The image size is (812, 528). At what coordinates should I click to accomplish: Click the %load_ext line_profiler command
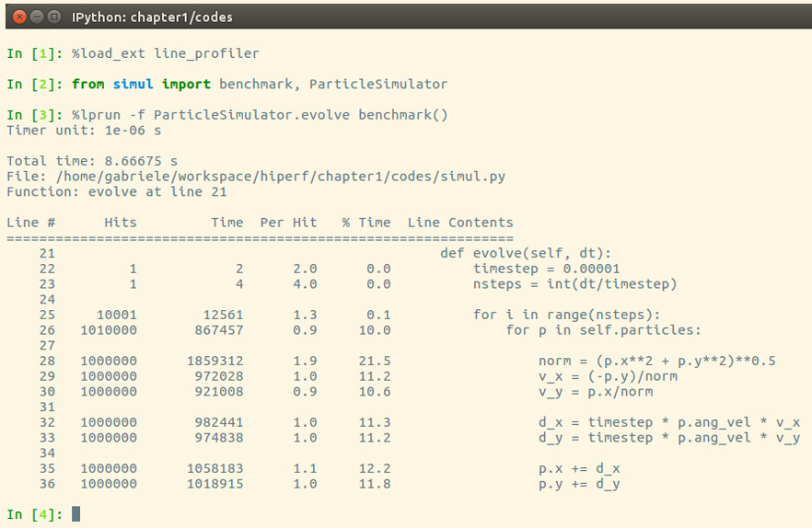pyautogui.click(x=165, y=54)
